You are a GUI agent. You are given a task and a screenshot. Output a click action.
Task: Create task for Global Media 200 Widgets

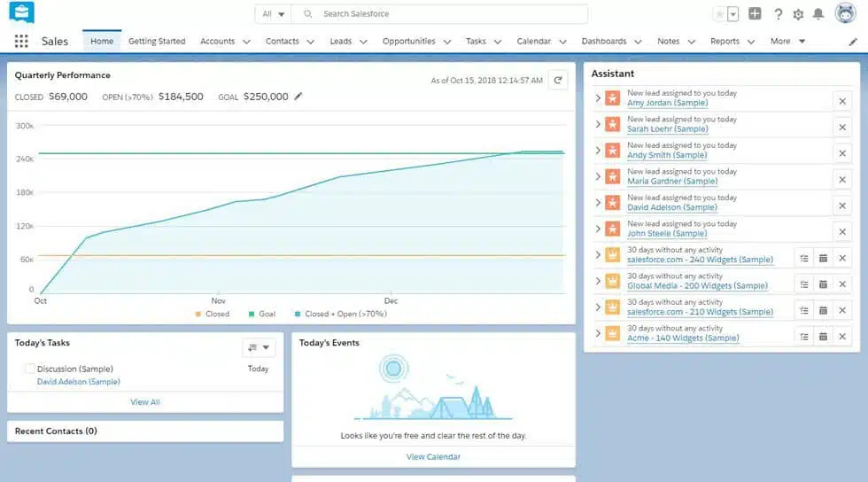click(x=804, y=284)
